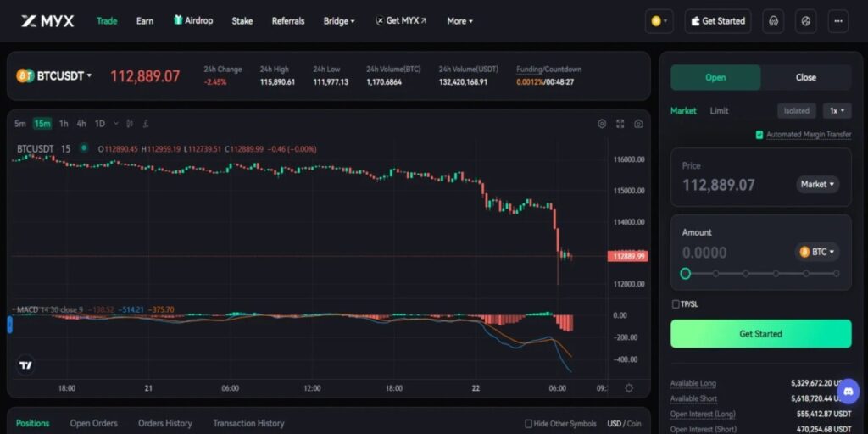Check Hide Other Symbols box
Image resolution: width=868 pixels, height=434 pixels.
[529, 423]
